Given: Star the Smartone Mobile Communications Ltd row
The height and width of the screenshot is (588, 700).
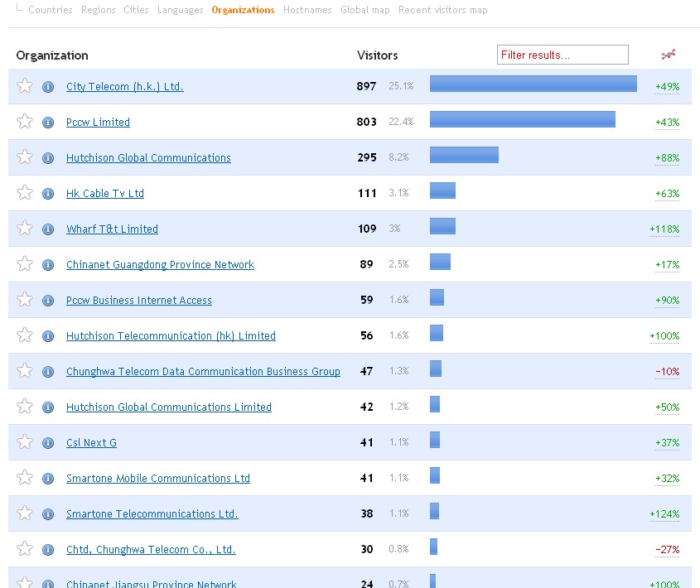Looking at the screenshot, I should (x=25, y=478).
